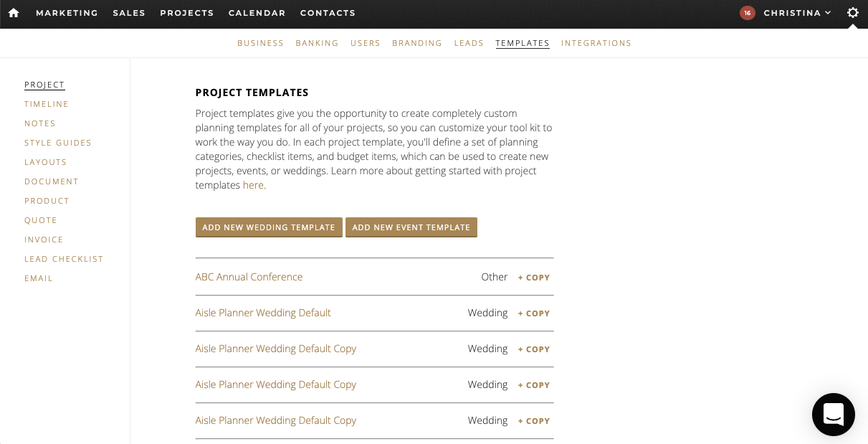This screenshot has height=444, width=868.
Task: Follow the 'here' help link
Action: [253, 185]
